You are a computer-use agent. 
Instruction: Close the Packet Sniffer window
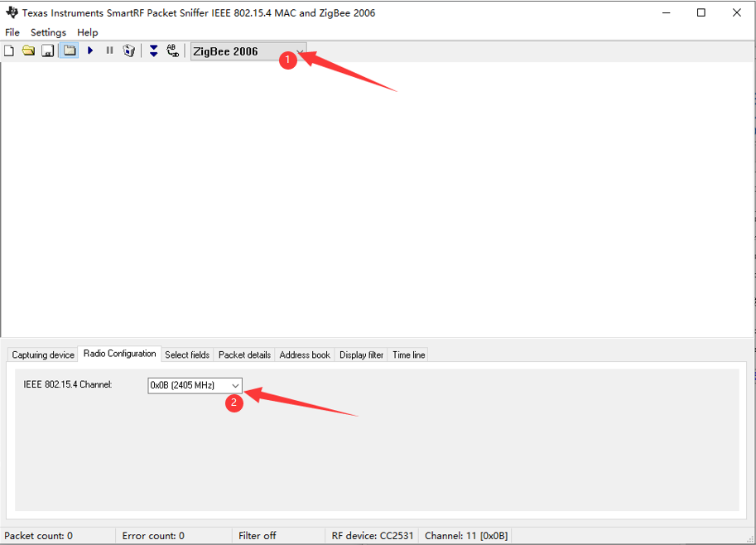(737, 12)
